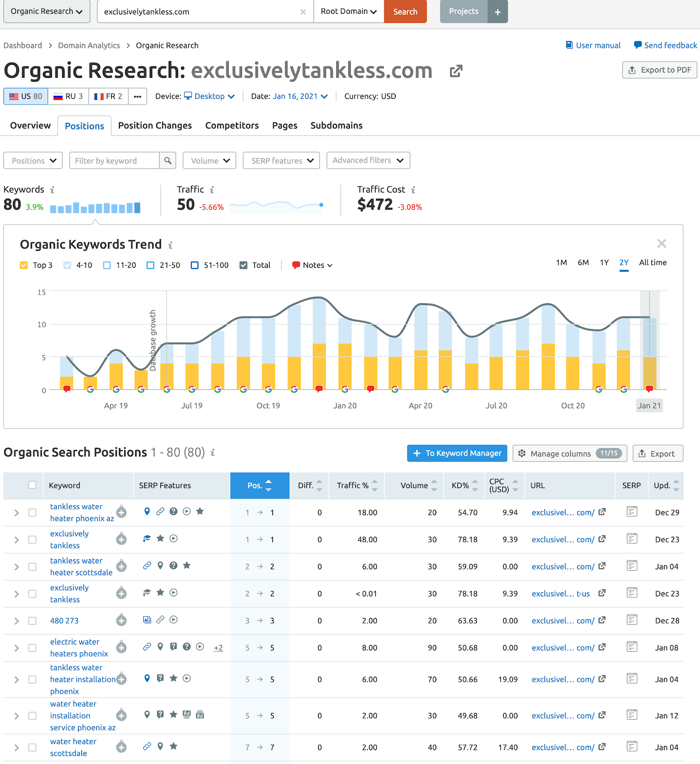Enable the 51-100 positions checkbox

pyautogui.click(x=194, y=265)
